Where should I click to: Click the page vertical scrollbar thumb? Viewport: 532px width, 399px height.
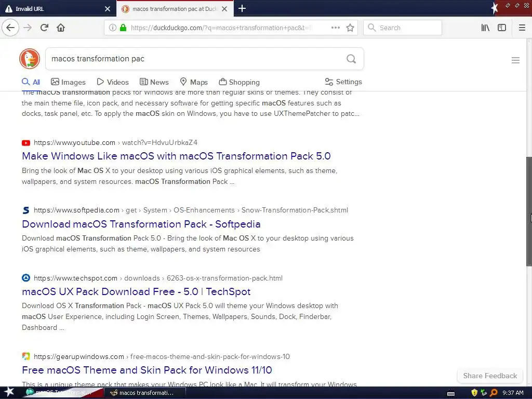[x=529, y=211]
